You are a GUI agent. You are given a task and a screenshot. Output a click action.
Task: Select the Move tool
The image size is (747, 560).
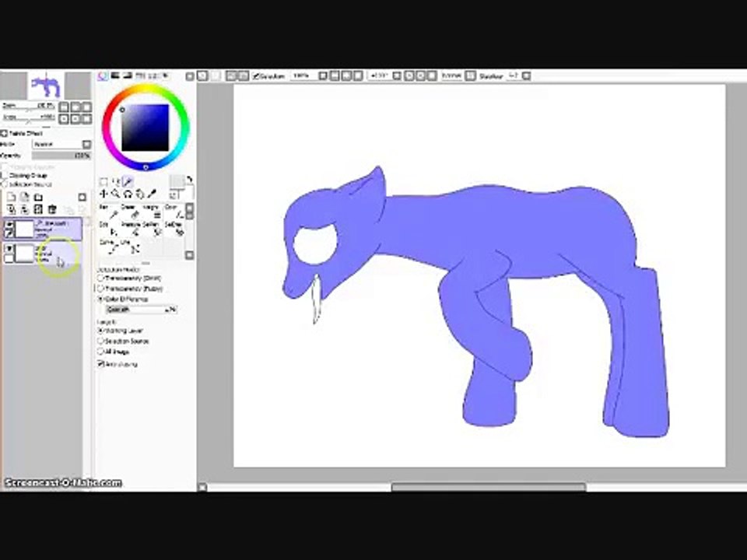click(x=103, y=194)
